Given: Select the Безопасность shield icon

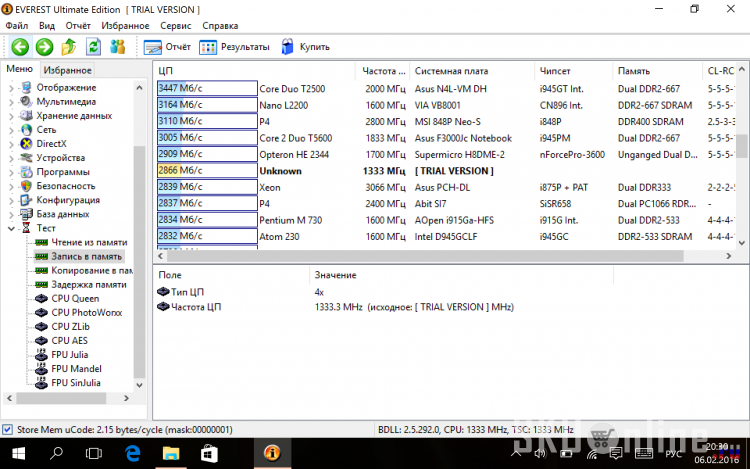Looking at the screenshot, I should [26, 186].
